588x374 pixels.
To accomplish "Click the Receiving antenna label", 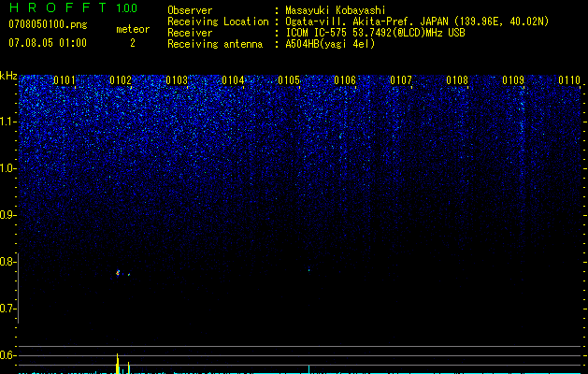I will click(x=215, y=44).
